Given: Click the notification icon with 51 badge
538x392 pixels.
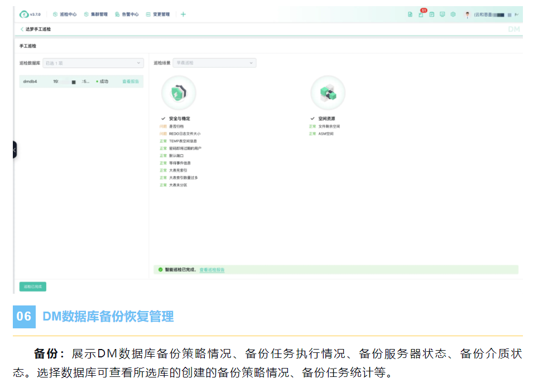Looking at the screenshot, I should tap(421, 15).
